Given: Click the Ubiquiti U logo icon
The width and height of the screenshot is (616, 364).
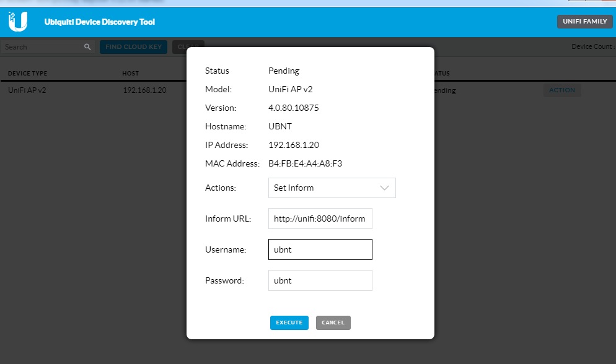Looking at the screenshot, I should (x=18, y=22).
